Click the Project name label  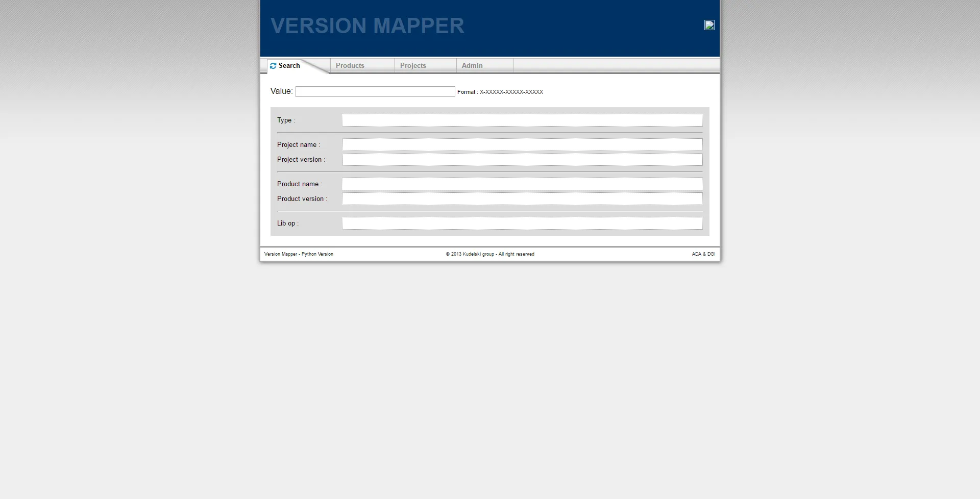coord(299,145)
